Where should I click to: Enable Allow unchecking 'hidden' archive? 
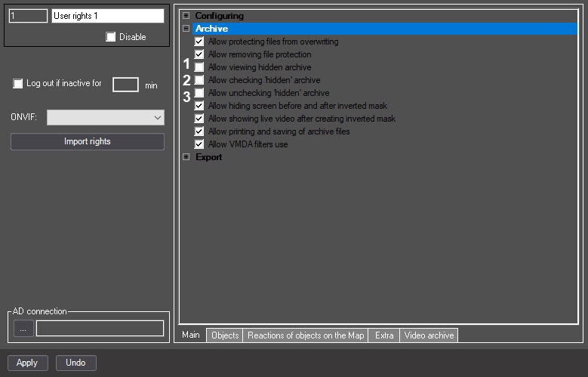[199, 93]
